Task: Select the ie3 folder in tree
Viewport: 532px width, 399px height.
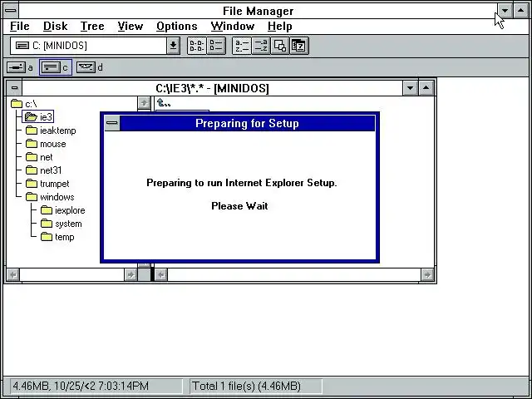Action: pyautogui.click(x=38, y=116)
